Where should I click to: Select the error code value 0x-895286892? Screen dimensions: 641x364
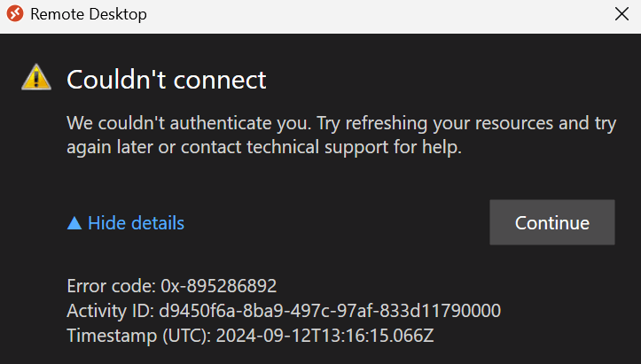click(x=219, y=286)
